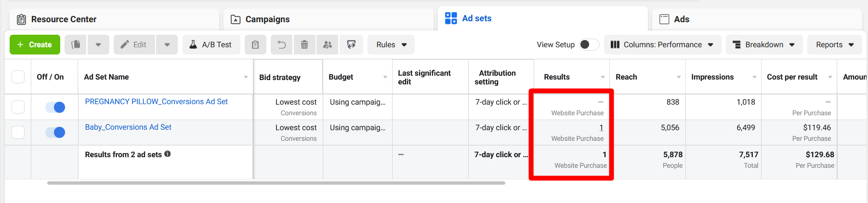Disable the Baby_Conversions ad set switch
Image resolution: width=868 pixels, height=203 pixels.
pos(55,132)
